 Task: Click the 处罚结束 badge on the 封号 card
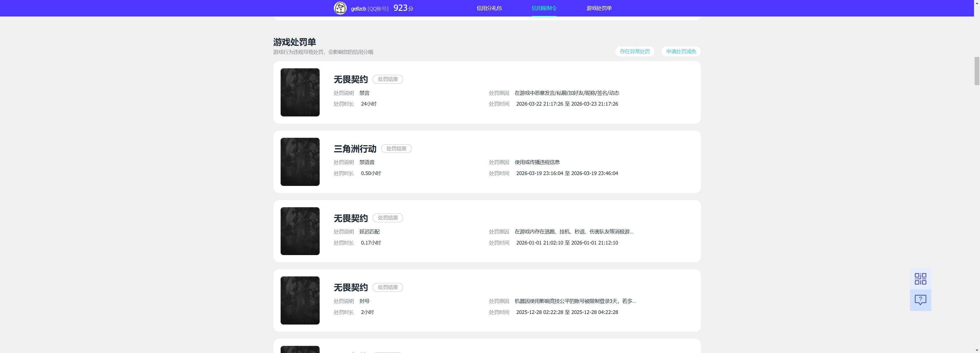click(x=388, y=288)
